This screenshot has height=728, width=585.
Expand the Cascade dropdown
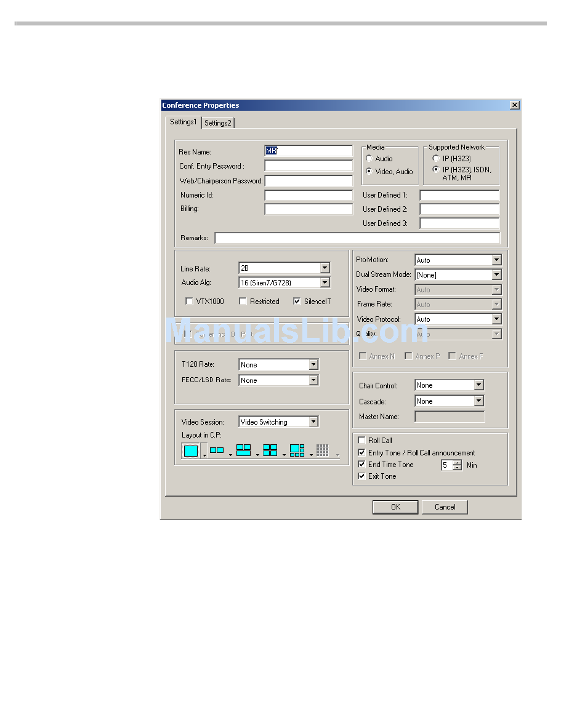478,401
